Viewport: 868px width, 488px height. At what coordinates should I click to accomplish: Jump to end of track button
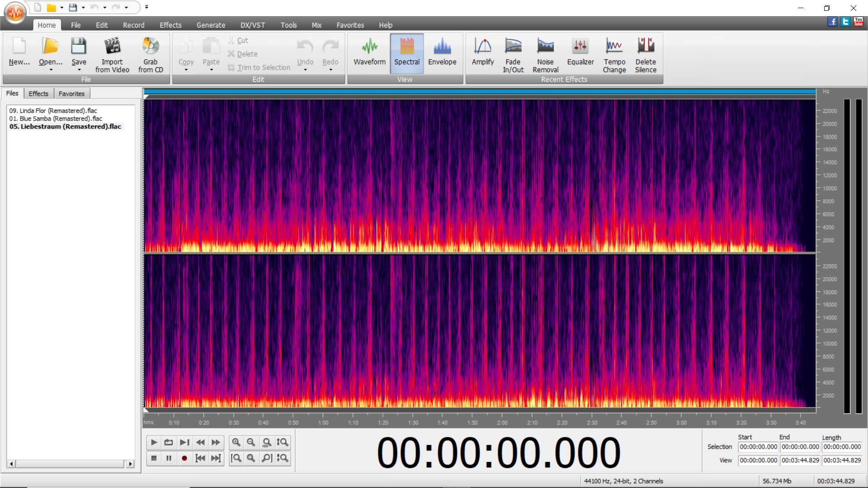coord(216,458)
